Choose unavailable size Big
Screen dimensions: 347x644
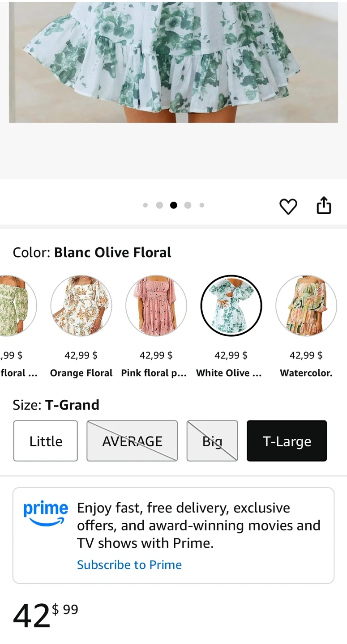pos(212,441)
